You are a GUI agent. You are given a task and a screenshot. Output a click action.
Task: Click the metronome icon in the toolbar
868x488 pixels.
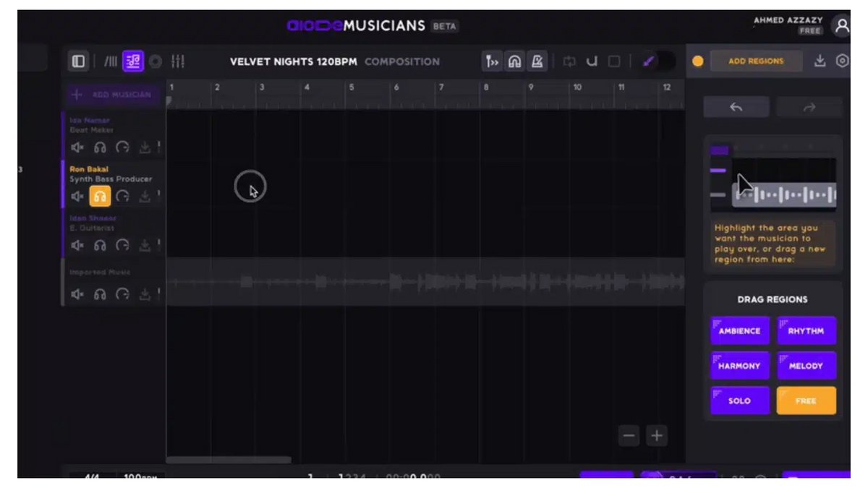537,61
